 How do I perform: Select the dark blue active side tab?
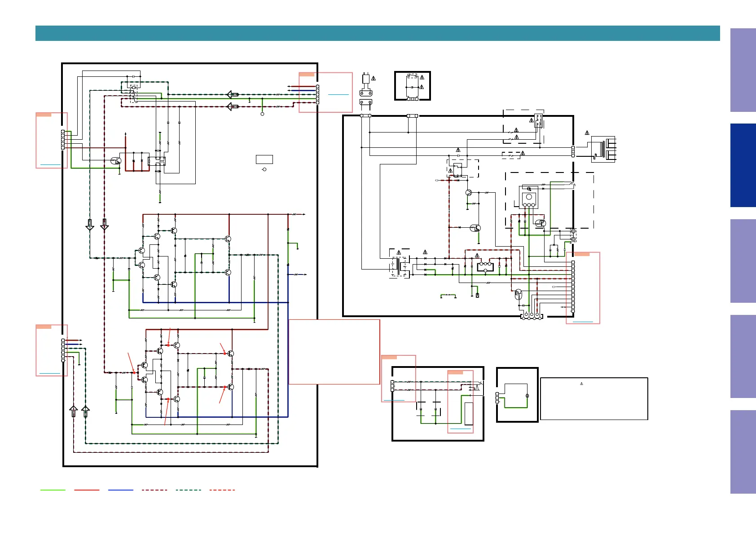click(743, 165)
